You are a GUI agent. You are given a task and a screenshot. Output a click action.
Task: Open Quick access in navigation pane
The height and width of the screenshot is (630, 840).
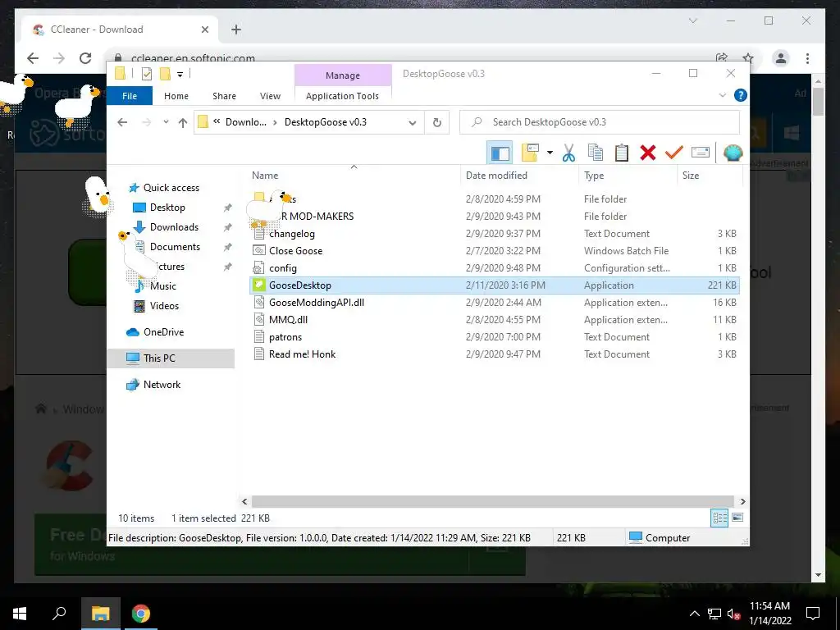[171, 188]
